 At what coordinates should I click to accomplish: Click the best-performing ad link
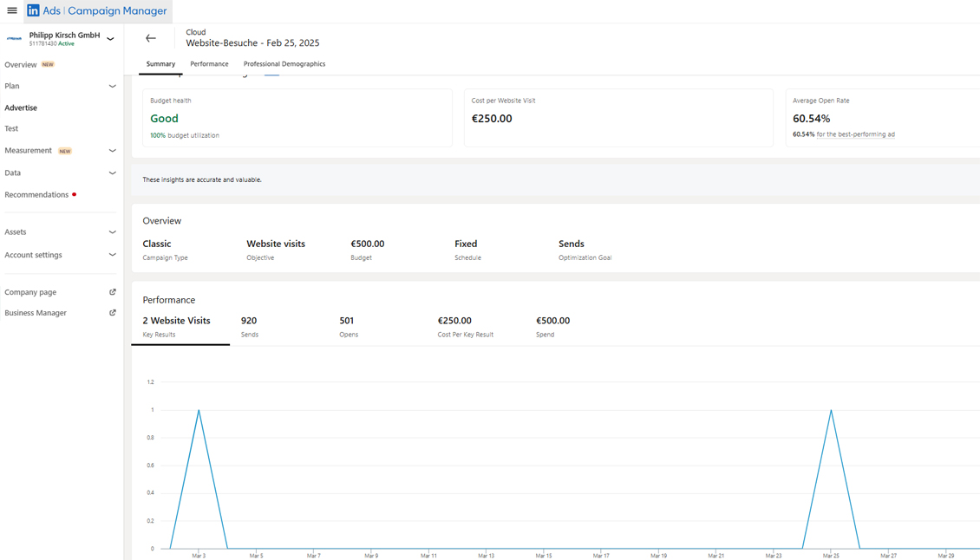[x=857, y=134]
